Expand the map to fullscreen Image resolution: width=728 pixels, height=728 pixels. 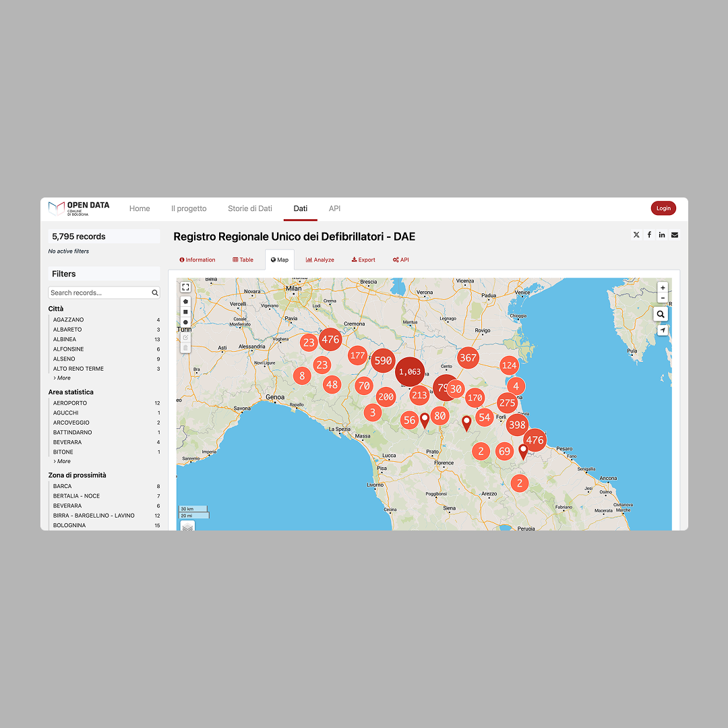pyautogui.click(x=185, y=287)
